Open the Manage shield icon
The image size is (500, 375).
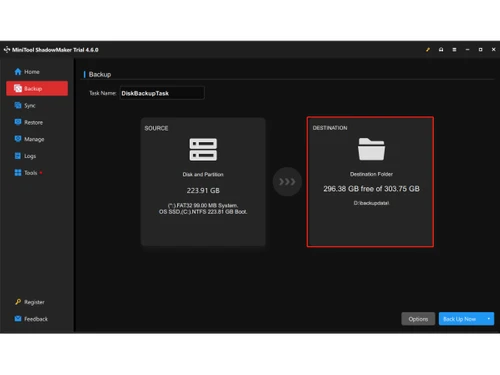[18, 139]
